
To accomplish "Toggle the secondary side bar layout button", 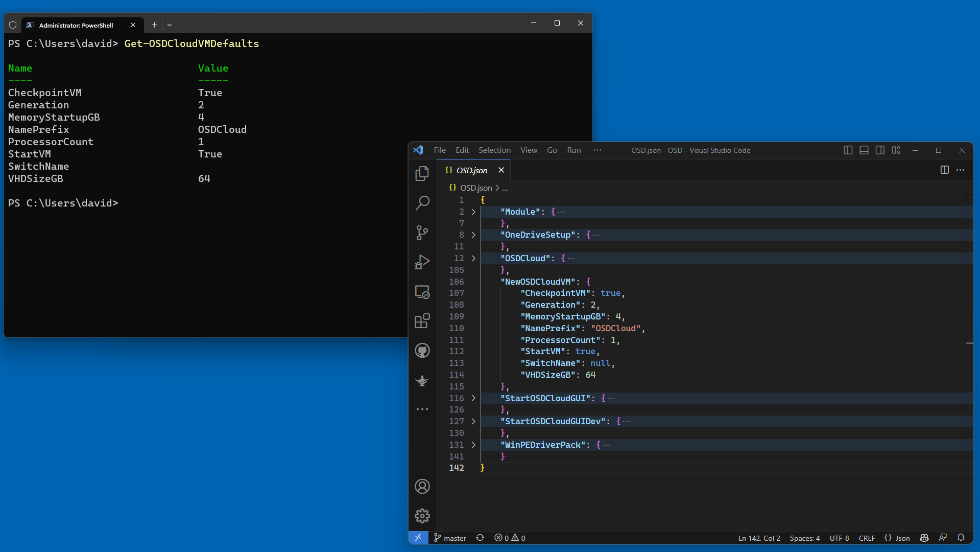I will (880, 150).
